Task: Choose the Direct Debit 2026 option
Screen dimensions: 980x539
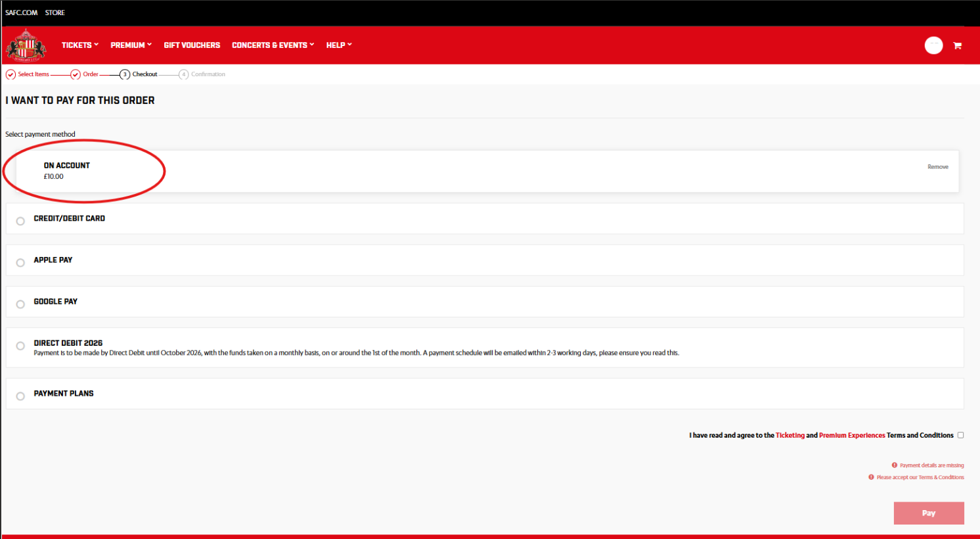Action: 20,346
